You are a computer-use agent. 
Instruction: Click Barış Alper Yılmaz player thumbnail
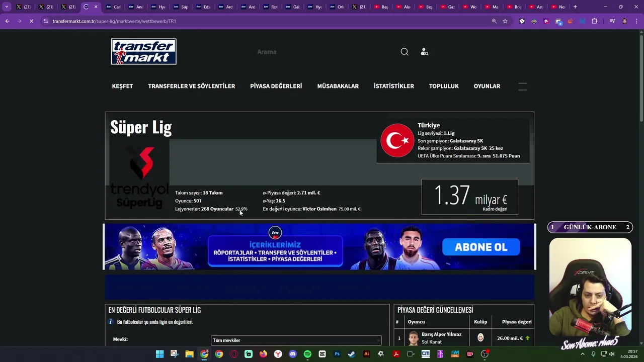click(414, 338)
